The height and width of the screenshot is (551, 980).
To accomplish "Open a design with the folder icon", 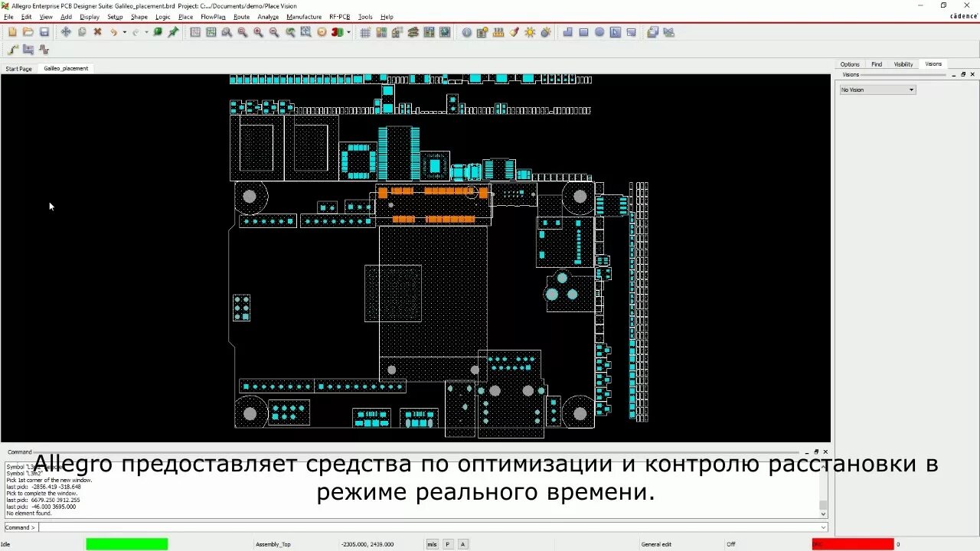I will 28,32.
